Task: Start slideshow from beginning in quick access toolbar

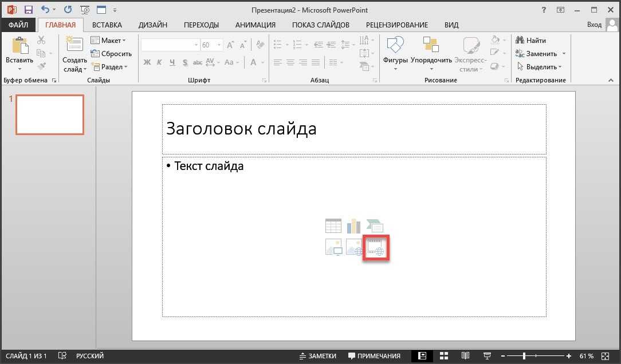Action: pyautogui.click(x=84, y=10)
